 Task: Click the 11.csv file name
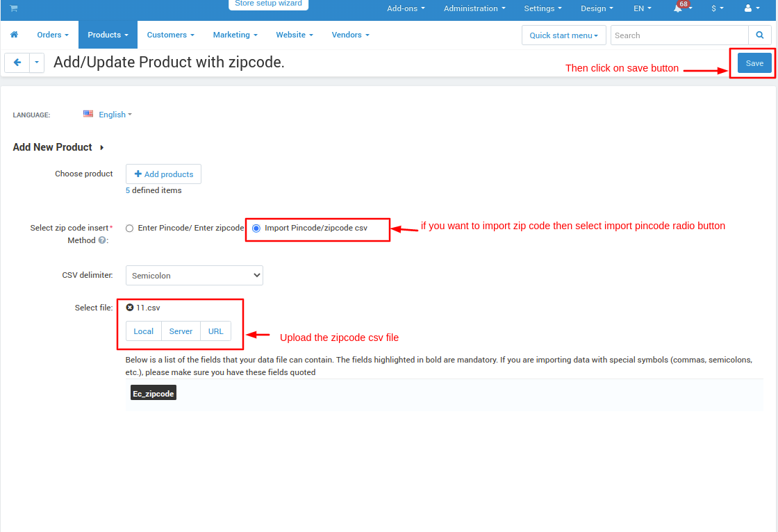tap(148, 308)
